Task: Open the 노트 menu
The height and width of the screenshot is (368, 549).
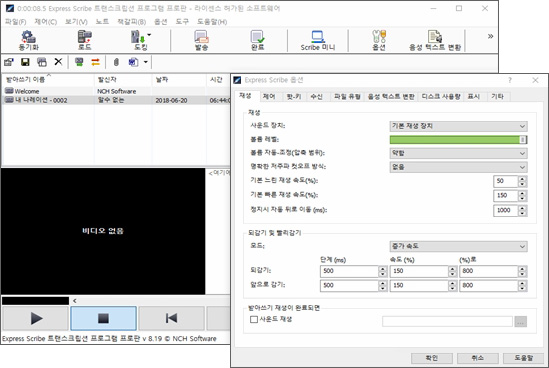Action: click(102, 22)
